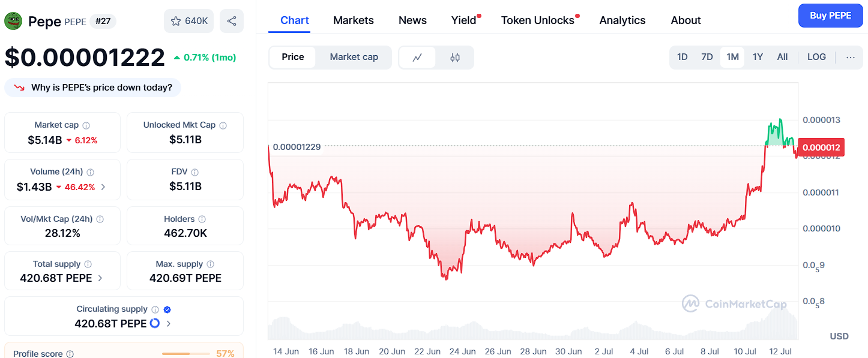Toggle LOG scale on the chart
868x358 pixels.
point(816,57)
